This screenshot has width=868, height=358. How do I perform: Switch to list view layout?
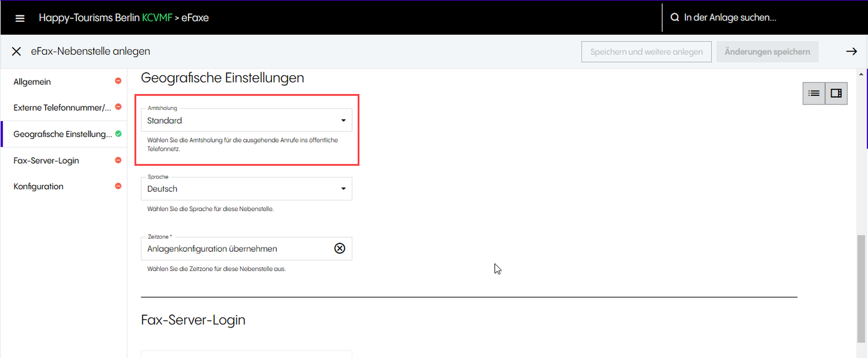pos(814,93)
